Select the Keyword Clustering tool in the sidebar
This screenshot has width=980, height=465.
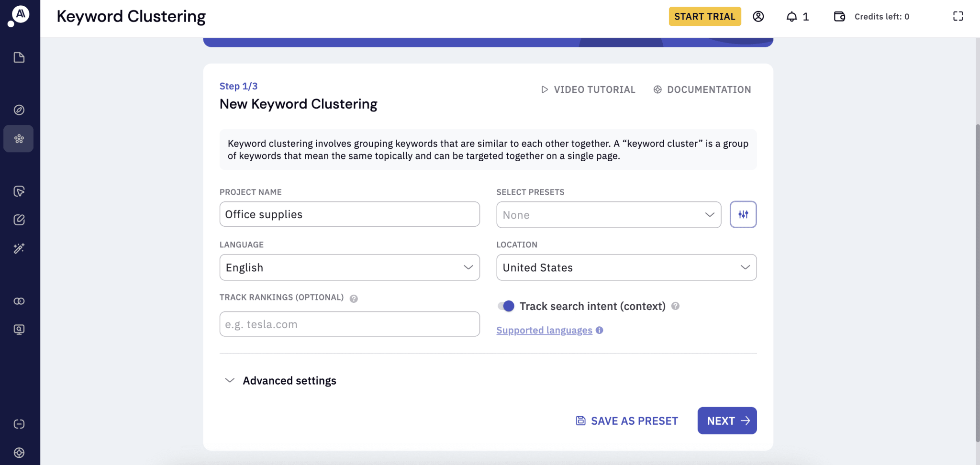click(x=19, y=139)
